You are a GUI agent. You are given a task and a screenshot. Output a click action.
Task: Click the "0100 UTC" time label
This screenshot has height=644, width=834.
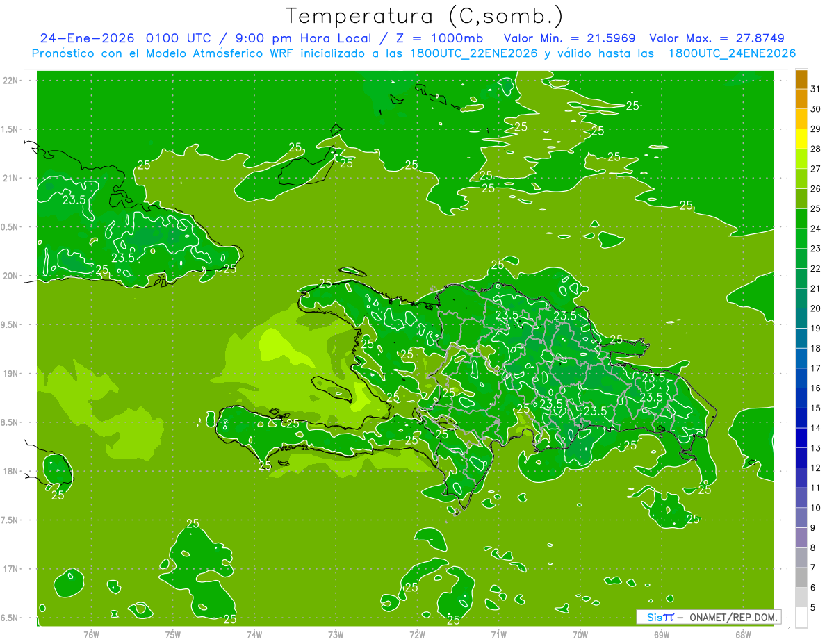click(x=179, y=38)
